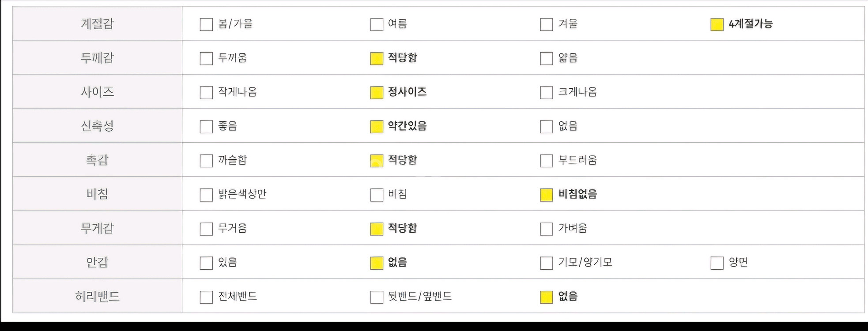This screenshot has width=868, height=331.
Task: Tick the 가벼움 checkbox
Action: 546,229
